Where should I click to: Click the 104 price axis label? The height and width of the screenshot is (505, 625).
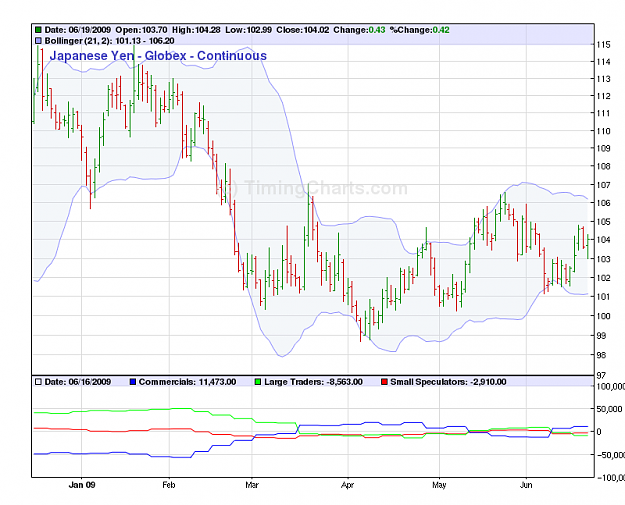tap(603, 240)
